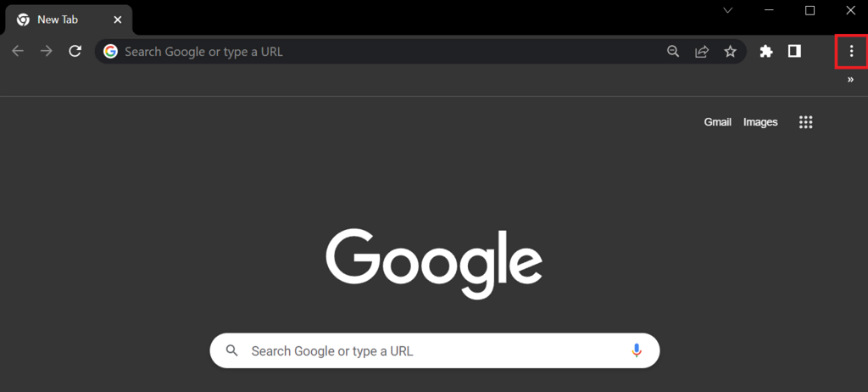The height and width of the screenshot is (392, 868).
Task: Click the Google search box on page
Action: click(424, 350)
